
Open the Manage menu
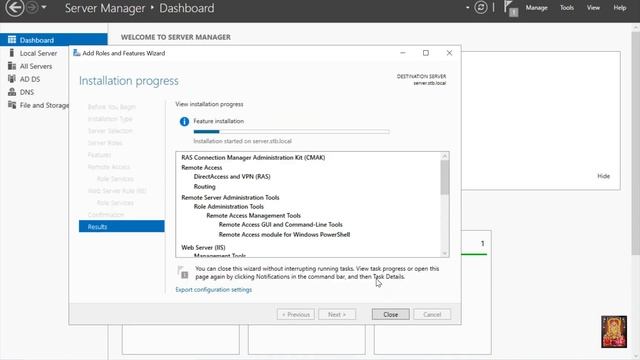tap(536, 8)
